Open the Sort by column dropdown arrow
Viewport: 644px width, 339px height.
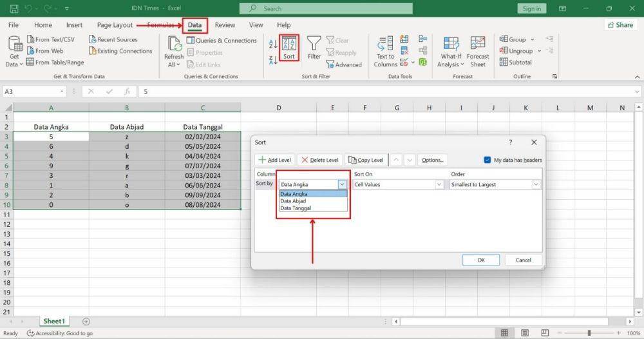click(x=342, y=184)
